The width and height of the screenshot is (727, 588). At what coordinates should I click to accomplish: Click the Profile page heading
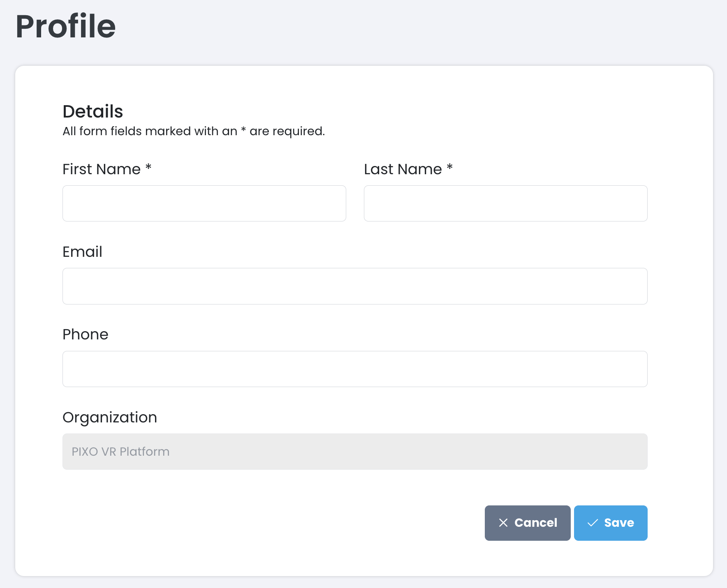coord(66,26)
